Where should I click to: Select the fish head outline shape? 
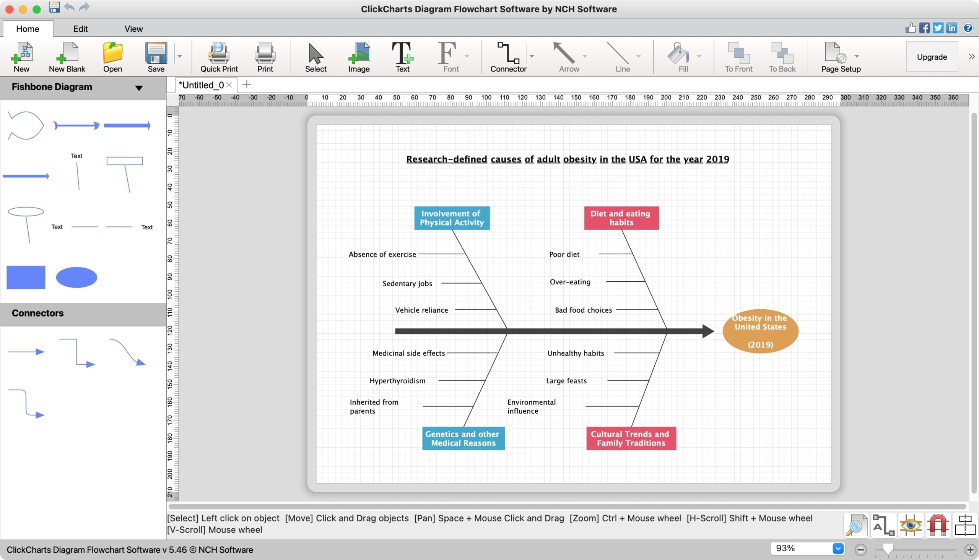click(26, 125)
